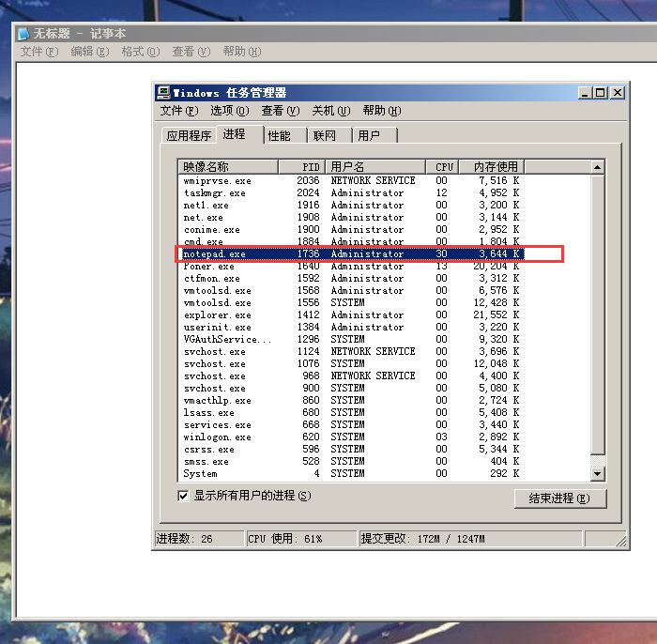Click the process list scroll up arrow
This screenshot has height=644, width=657.
[x=598, y=167]
